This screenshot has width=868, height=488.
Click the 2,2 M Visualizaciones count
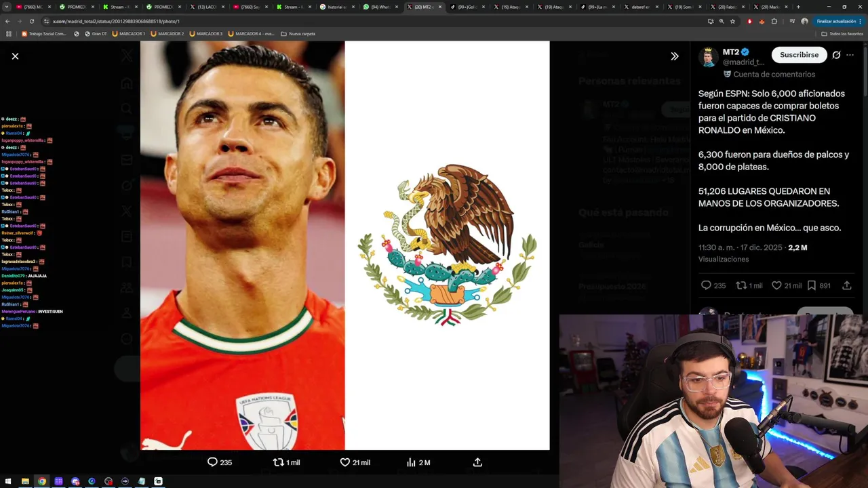(x=797, y=247)
